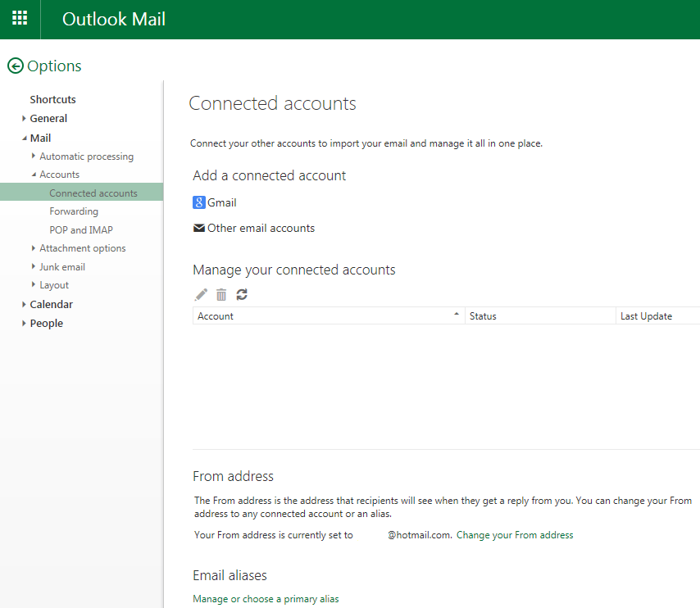Expand Junk email settings
This screenshot has height=608, width=700.
pos(34,266)
